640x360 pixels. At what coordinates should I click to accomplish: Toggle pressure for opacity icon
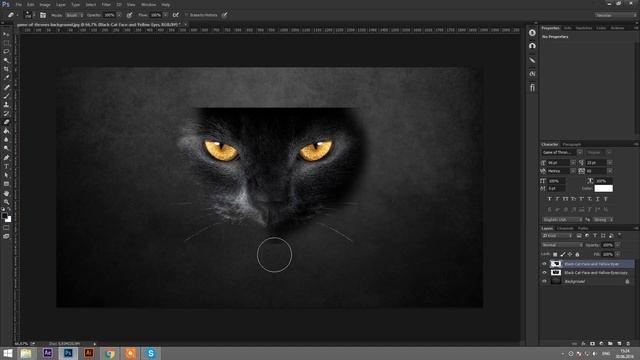(x=129, y=15)
